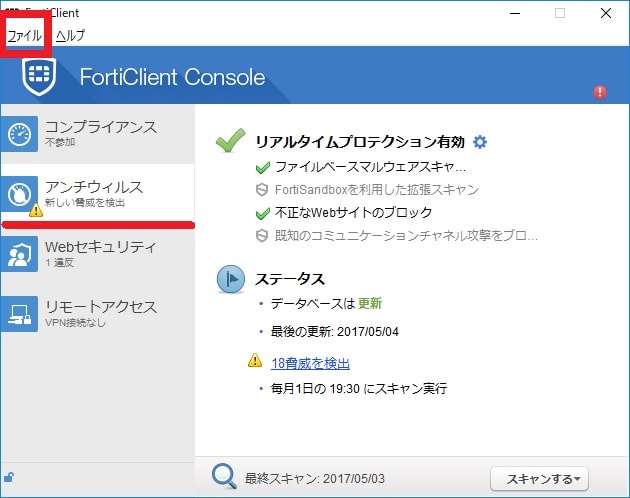The width and height of the screenshot is (630, 498).
Task: Click the unlock settings padlock icon
Action: coord(9,477)
